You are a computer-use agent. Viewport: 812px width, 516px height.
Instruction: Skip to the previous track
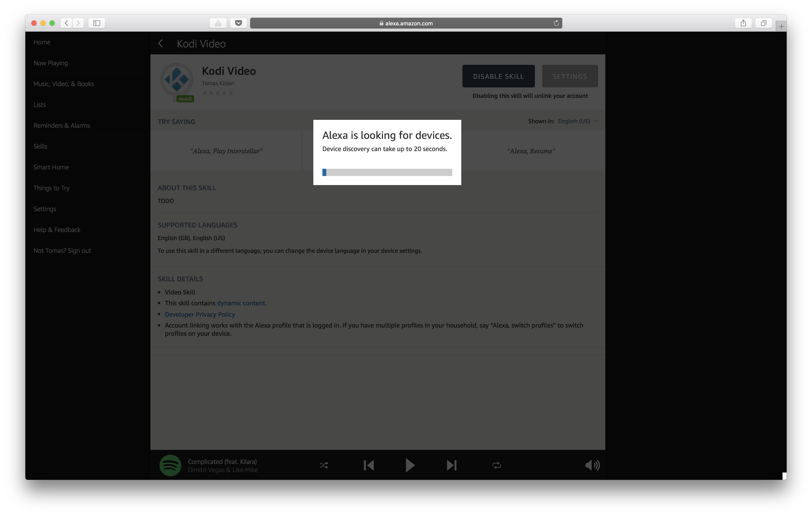[369, 465]
